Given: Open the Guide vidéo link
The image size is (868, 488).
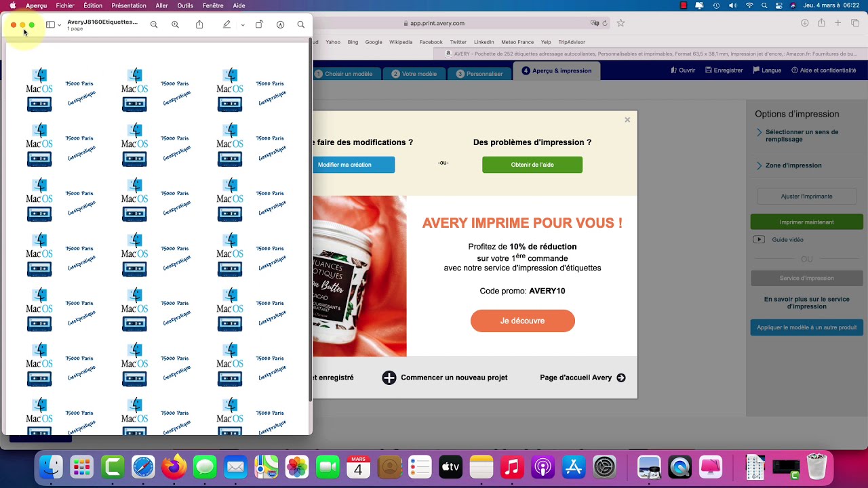Looking at the screenshot, I should (779, 239).
